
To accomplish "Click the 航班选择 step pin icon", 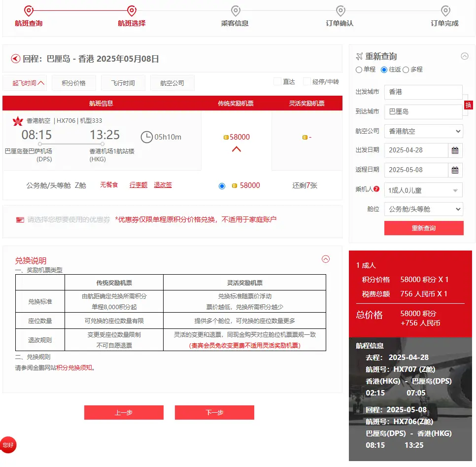I will tap(132, 11).
